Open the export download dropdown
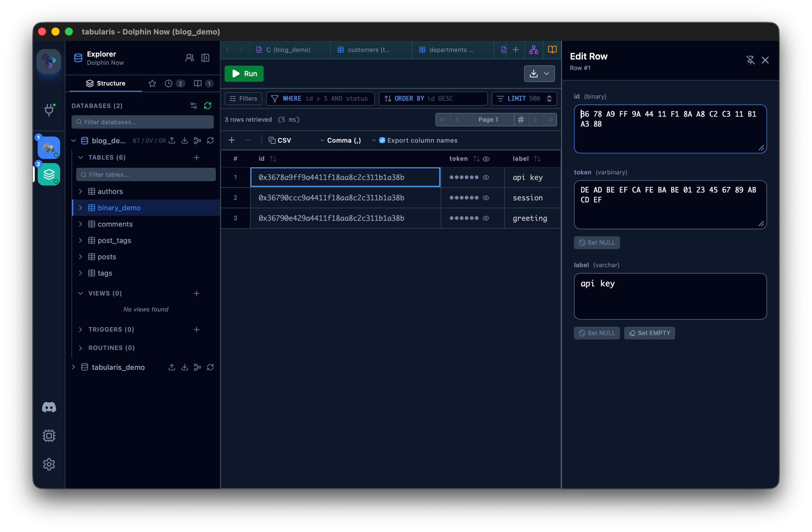Screen dimensions: 812x532 [x=539, y=74]
